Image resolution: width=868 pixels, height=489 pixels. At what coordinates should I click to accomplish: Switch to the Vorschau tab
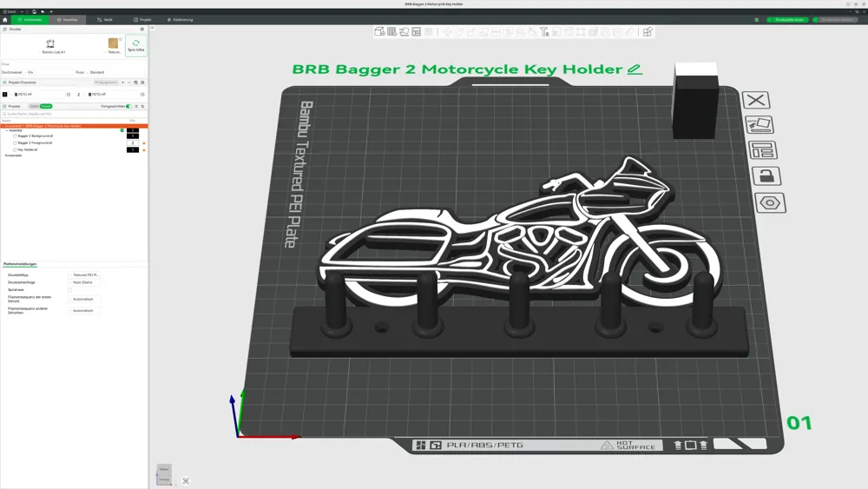coord(67,19)
